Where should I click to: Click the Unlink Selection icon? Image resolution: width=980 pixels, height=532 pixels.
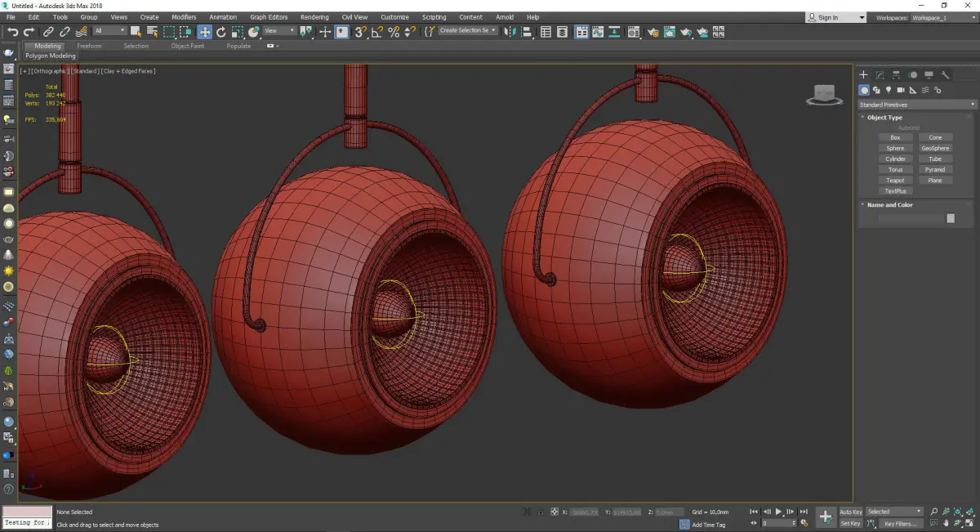pyautogui.click(x=65, y=32)
